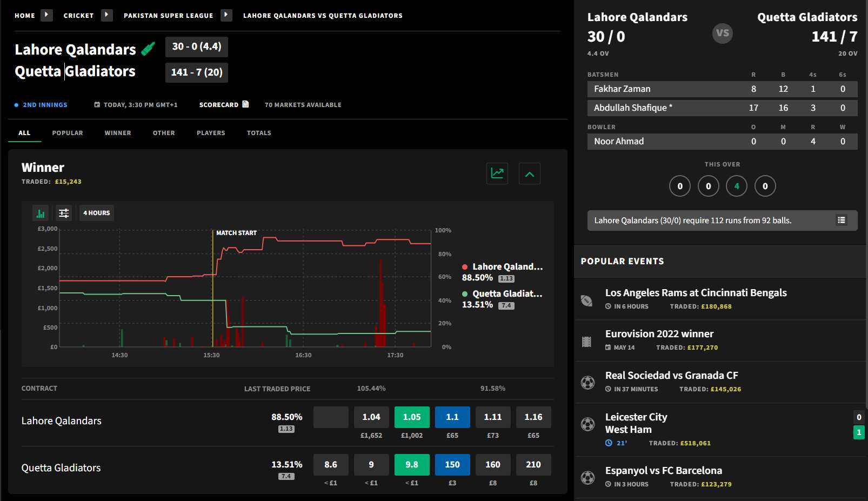The height and width of the screenshot is (501, 868).
Task: Click the arrow after Pakistan Super League
Action: pyautogui.click(x=226, y=15)
